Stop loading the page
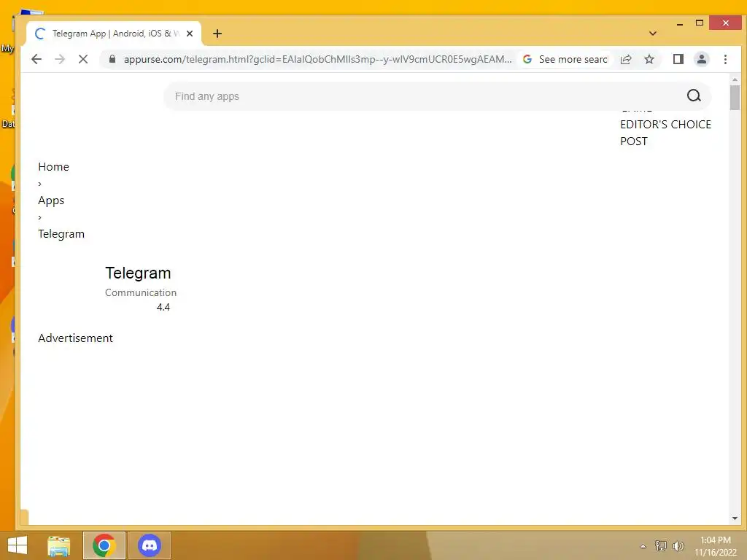Image resolution: width=747 pixels, height=560 pixels. tap(83, 59)
